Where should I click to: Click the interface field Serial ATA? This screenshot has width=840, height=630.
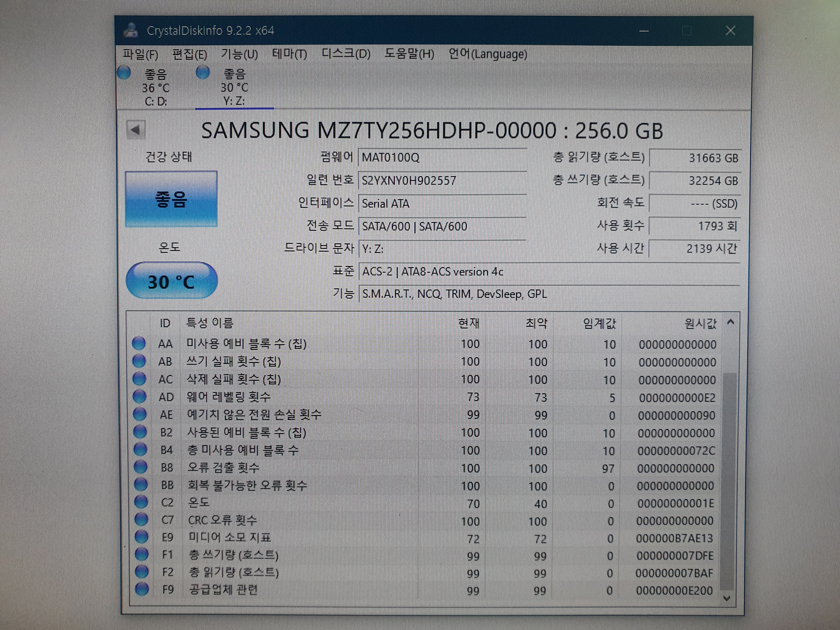(x=442, y=204)
